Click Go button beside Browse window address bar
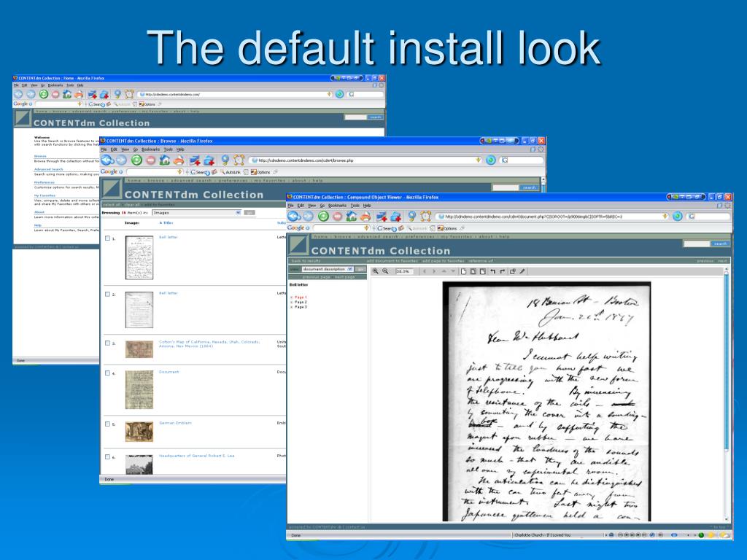Viewport: 747px width, 560px height. coord(491,160)
